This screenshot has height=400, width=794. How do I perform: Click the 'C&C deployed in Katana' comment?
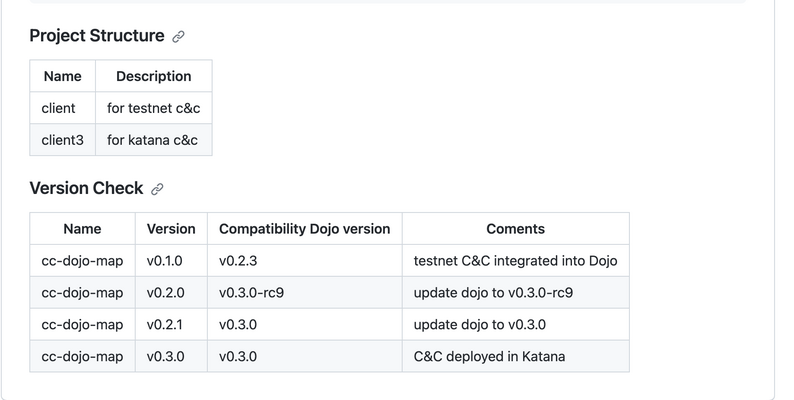489,356
